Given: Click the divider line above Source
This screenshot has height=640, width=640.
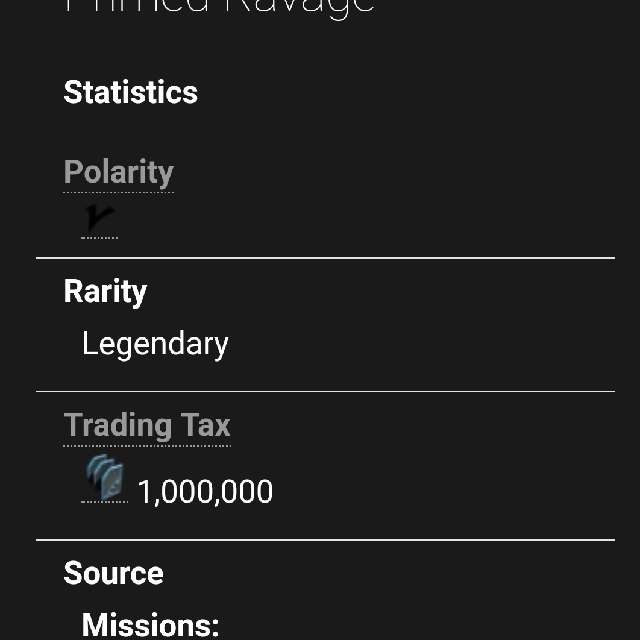Looking at the screenshot, I should (x=325, y=540).
